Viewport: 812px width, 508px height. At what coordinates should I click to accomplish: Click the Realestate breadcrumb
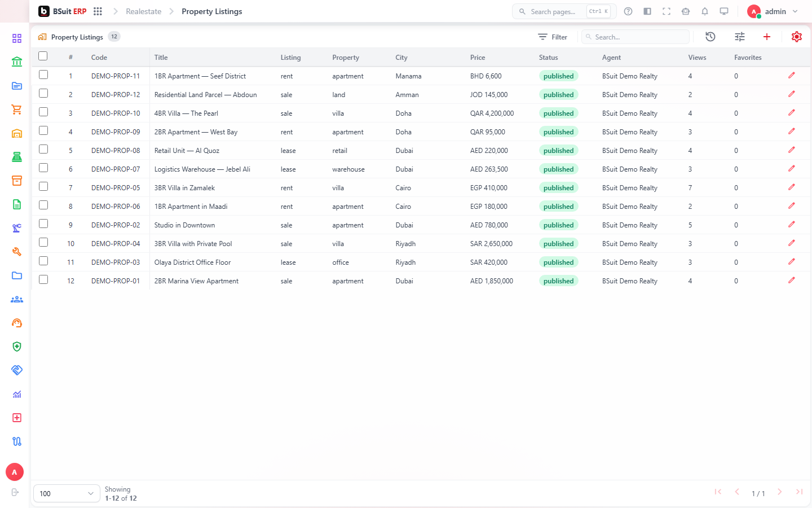point(143,11)
